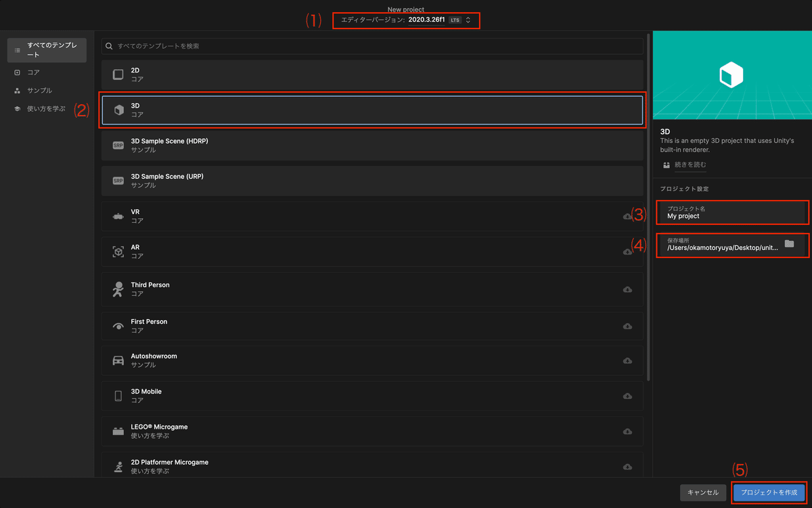812x508 pixels.
Task: Edit the プロジェクト名 field My project
Action: (731, 213)
